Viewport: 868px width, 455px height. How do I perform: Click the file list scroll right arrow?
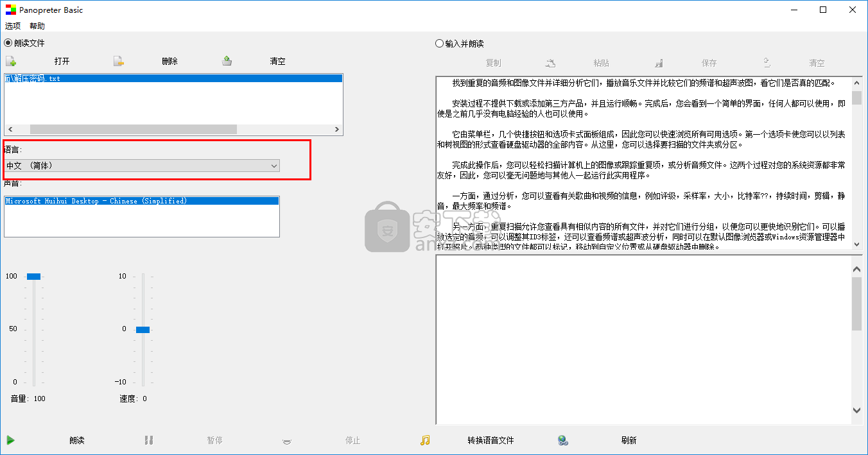338,130
